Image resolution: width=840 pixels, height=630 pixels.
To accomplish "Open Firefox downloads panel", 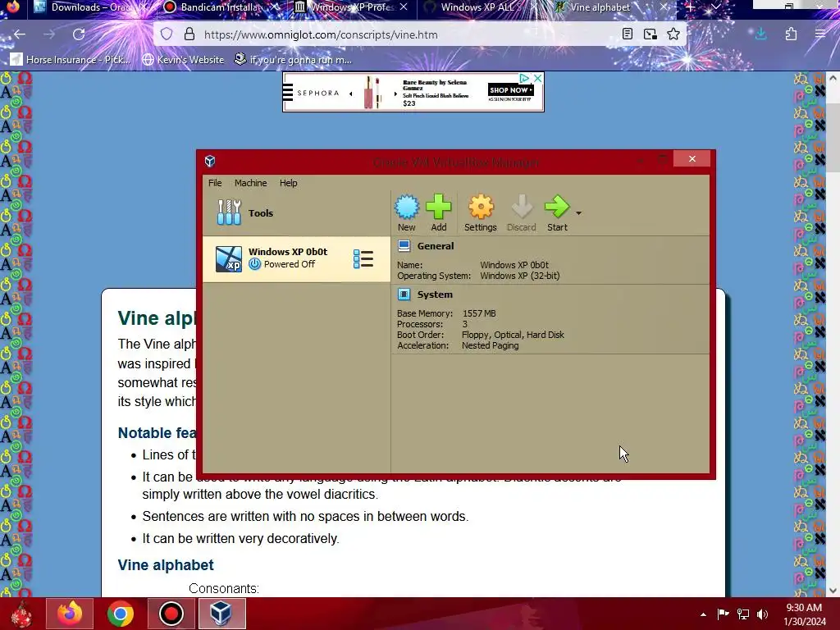I will pos(760,34).
